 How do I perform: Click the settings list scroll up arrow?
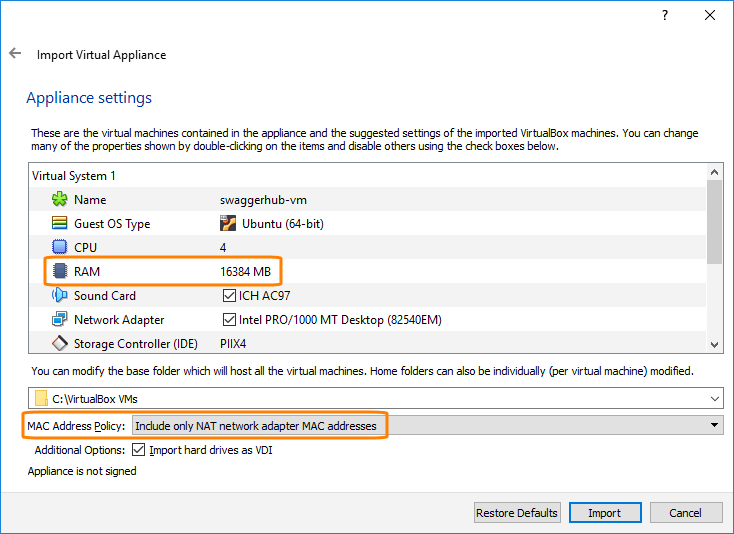tap(714, 172)
